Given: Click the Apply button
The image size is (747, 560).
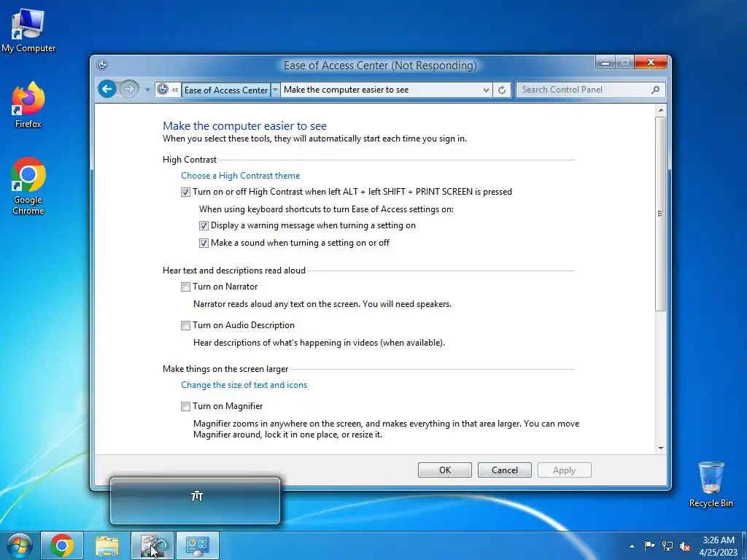Looking at the screenshot, I should coord(565,470).
